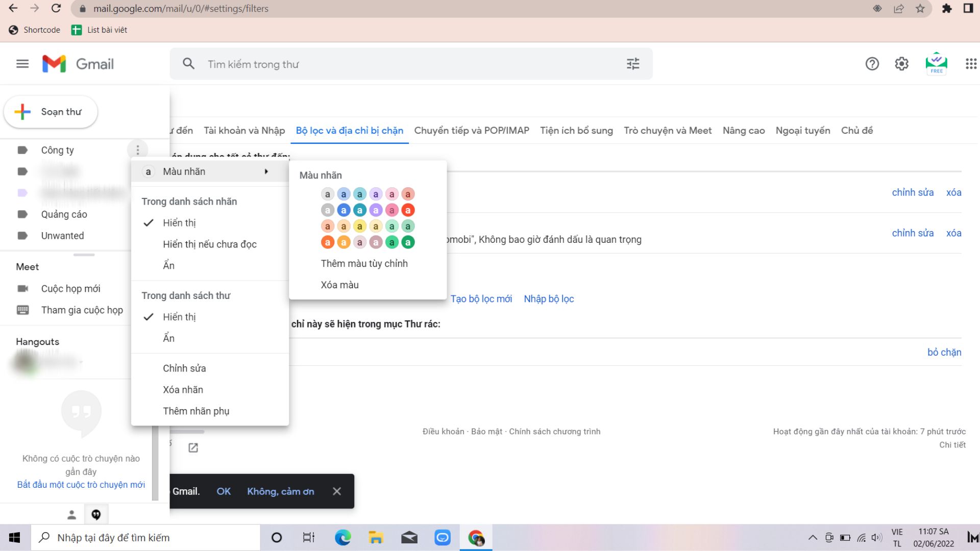Screen dimensions: 980x551
Task: Select 'Ẩn' under Trong danh sách nhãn
Action: (x=168, y=265)
